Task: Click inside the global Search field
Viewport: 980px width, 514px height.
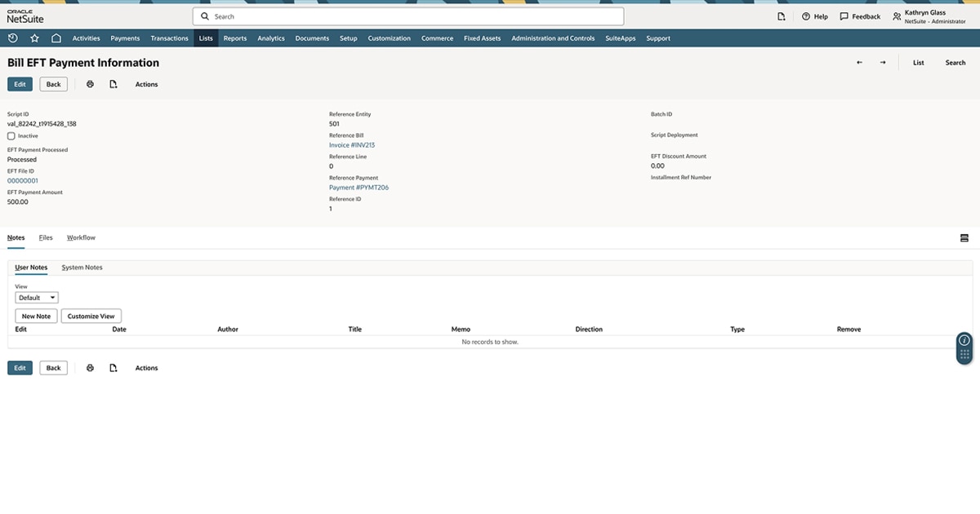Action: 408,16
